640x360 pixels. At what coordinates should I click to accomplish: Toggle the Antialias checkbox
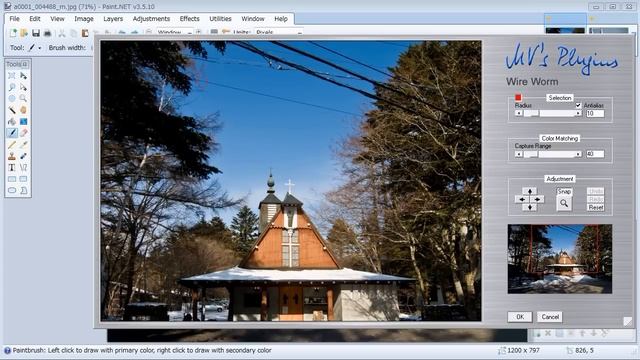pyautogui.click(x=578, y=105)
